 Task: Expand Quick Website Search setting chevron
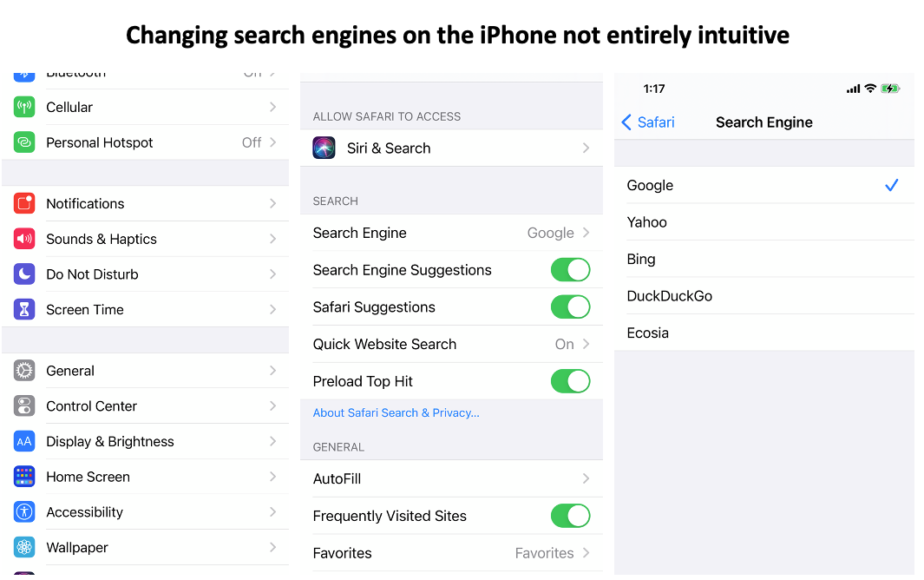pyautogui.click(x=587, y=345)
